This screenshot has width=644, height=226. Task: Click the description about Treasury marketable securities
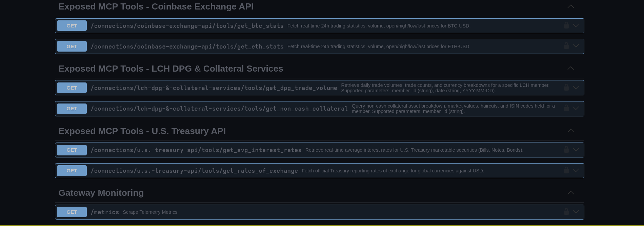pos(414,150)
